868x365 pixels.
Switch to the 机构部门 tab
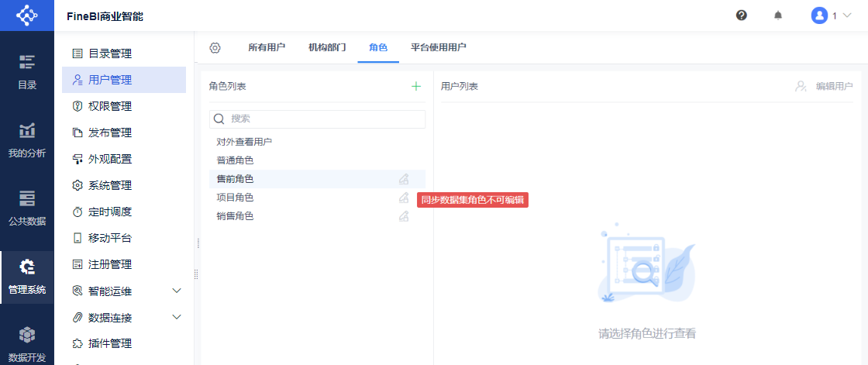click(327, 47)
